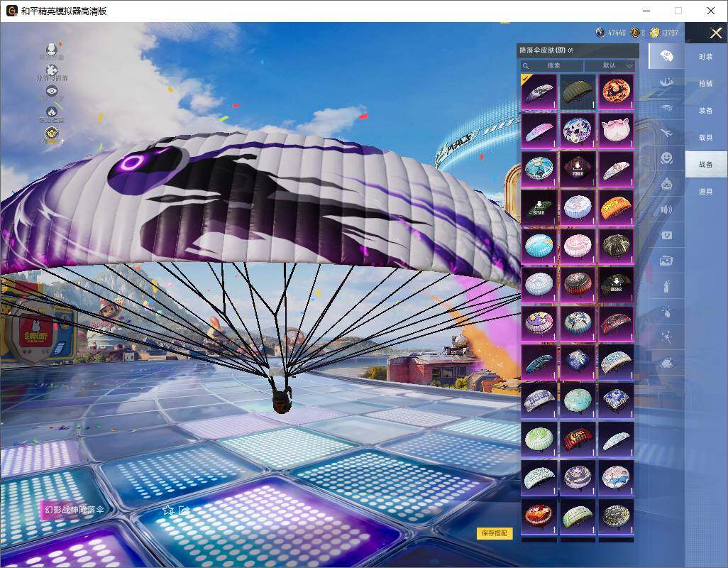The width and height of the screenshot is (728, 568).
Task: Click the share icon beside the star
Action: [184, 510]
